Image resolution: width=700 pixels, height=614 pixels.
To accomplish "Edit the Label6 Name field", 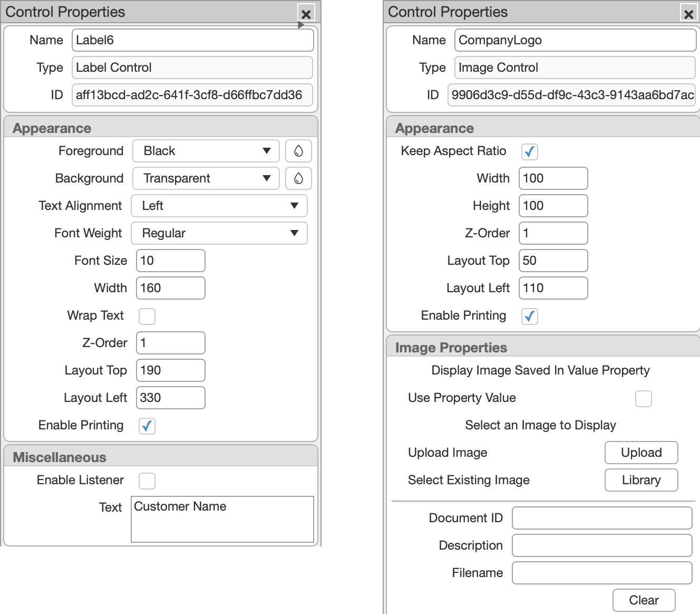I will pyautogui.click(x=193, y=40).
